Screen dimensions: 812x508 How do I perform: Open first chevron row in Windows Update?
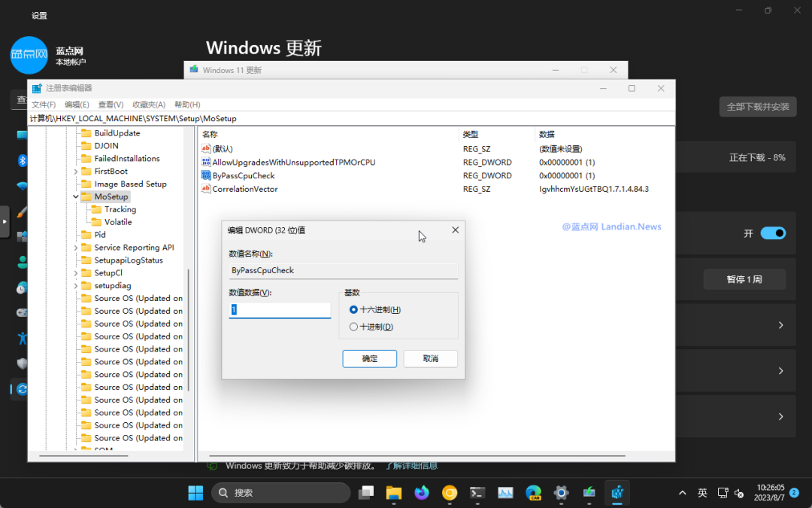pyautogui.click(x=781, y=325)
